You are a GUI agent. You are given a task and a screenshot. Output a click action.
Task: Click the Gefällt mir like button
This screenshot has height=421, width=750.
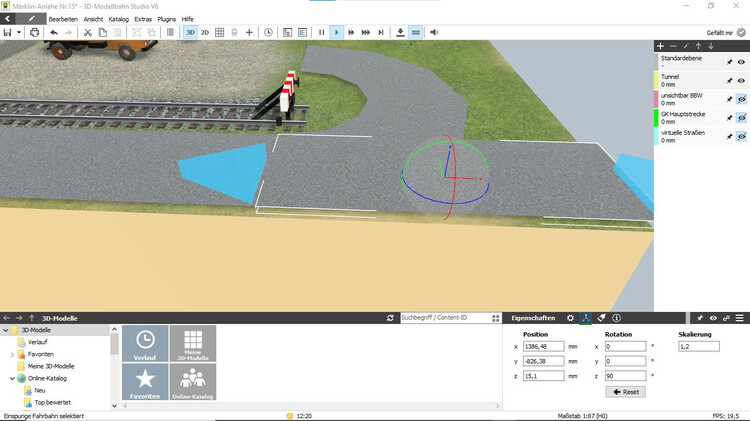726,33
